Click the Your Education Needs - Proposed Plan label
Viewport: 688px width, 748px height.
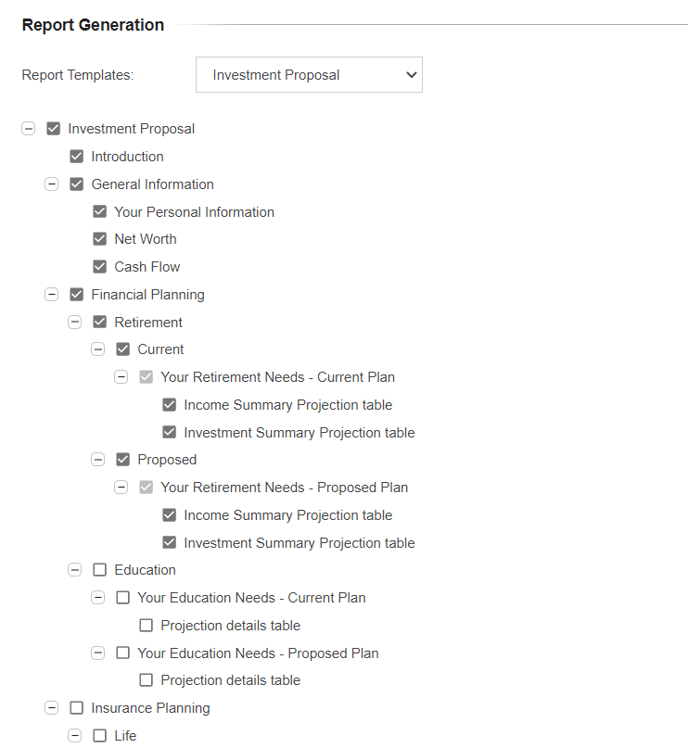point(258,653)
